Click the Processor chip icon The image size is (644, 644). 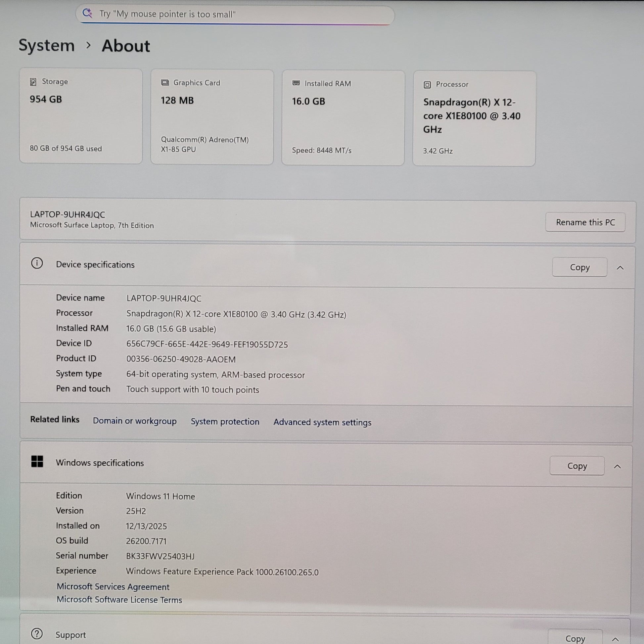[x=427, y=85]
